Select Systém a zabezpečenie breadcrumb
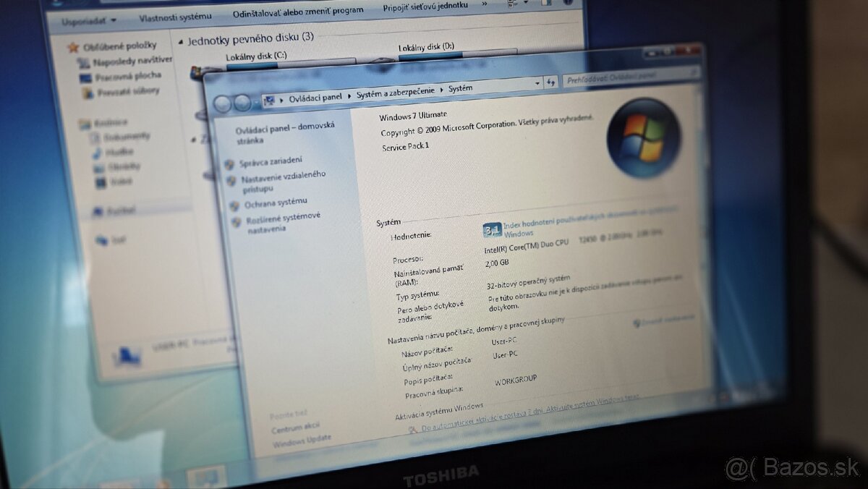This screenshot has height=489, width=868. pyautogui.click(x=396, y=92)
